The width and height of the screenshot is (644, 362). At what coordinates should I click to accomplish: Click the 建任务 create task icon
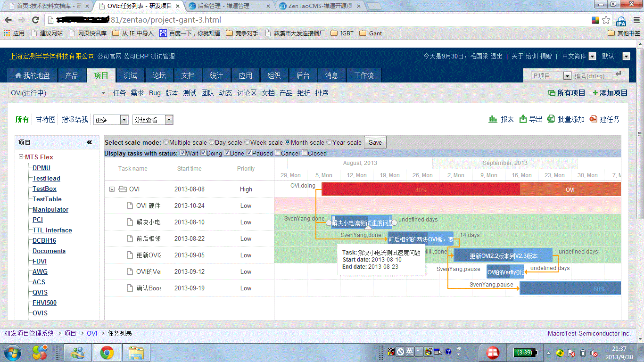[594, 119]
